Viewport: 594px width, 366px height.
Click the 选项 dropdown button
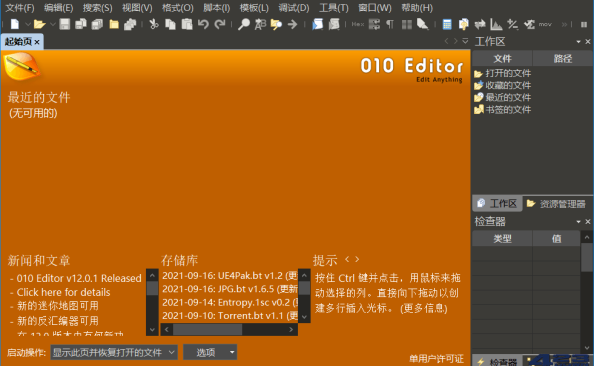(210, 352)
